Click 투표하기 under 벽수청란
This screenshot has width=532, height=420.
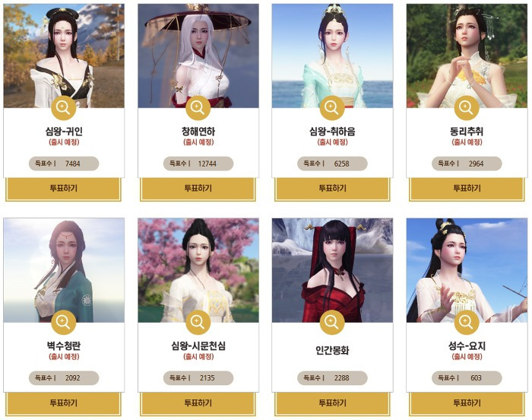pos(63,404)
